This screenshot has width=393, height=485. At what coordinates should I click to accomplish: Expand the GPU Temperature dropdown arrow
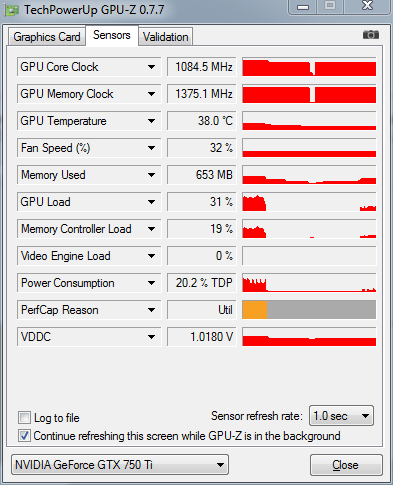[x=151, y=121]
